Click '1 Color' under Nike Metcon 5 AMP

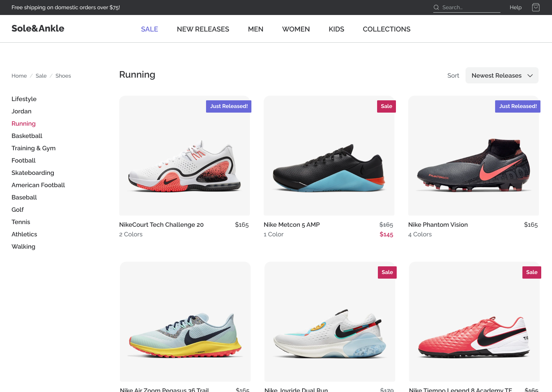click(x=273, y=234)
